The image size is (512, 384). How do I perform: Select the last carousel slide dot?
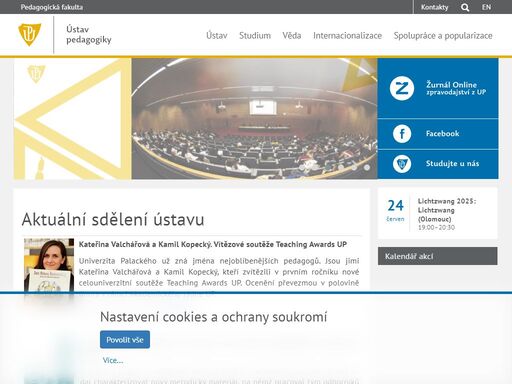[367, 168]
